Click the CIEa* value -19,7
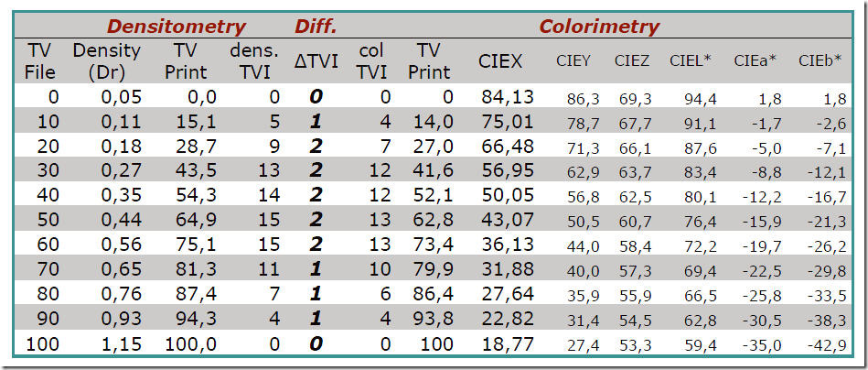Screen dimensions: 868x370 click(762, 247)
